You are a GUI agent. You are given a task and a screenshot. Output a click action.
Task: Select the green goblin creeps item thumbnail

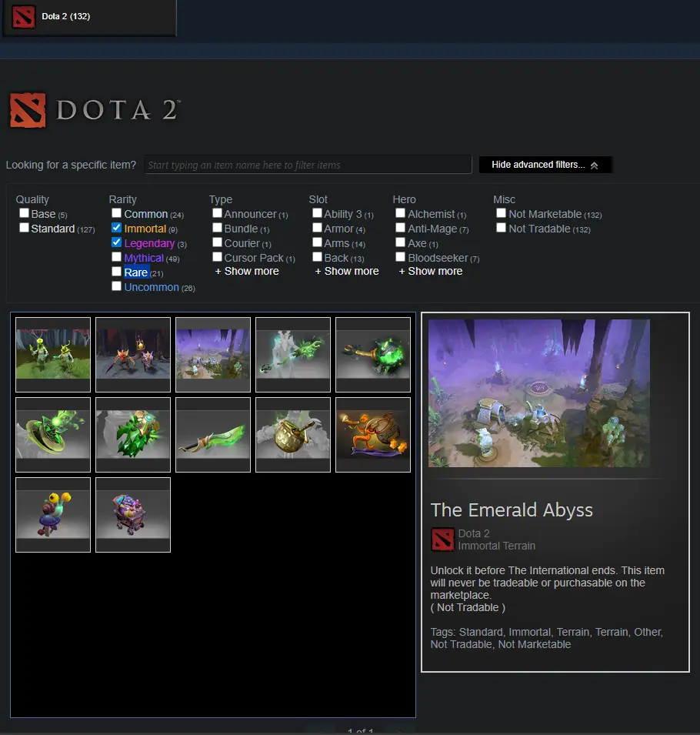[x=53, y=354]
